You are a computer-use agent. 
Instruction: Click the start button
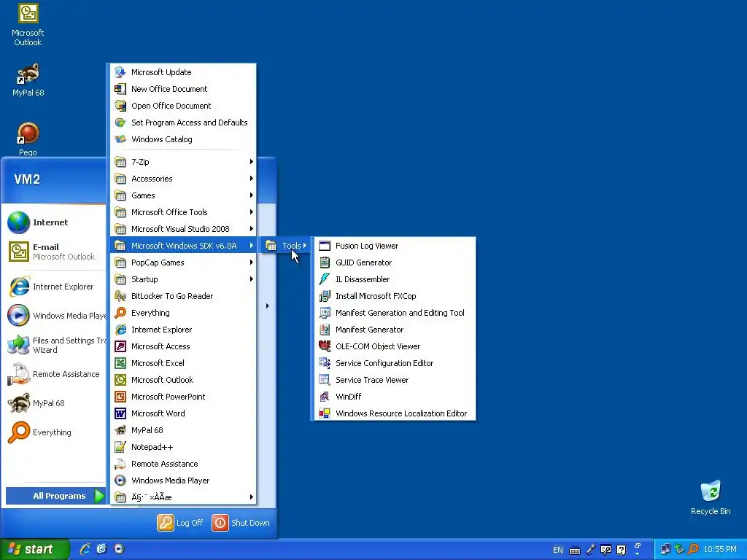[34, 549]
